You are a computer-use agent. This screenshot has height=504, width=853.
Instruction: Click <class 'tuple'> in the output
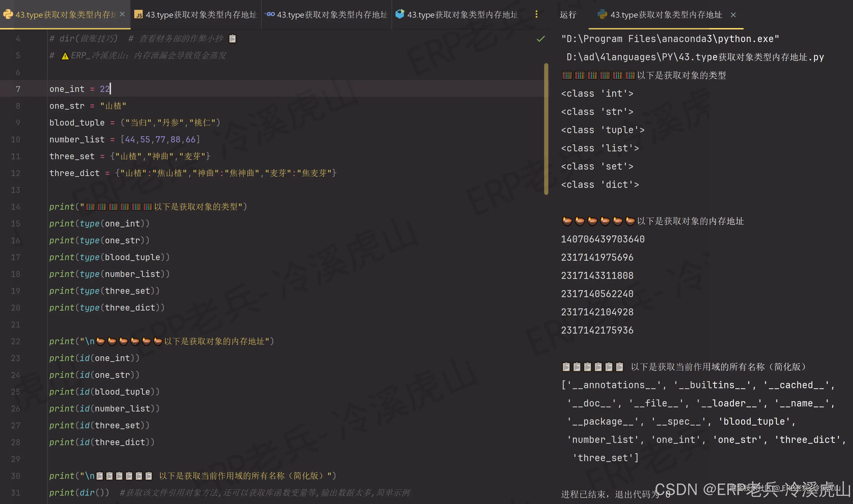coord(602,130)
